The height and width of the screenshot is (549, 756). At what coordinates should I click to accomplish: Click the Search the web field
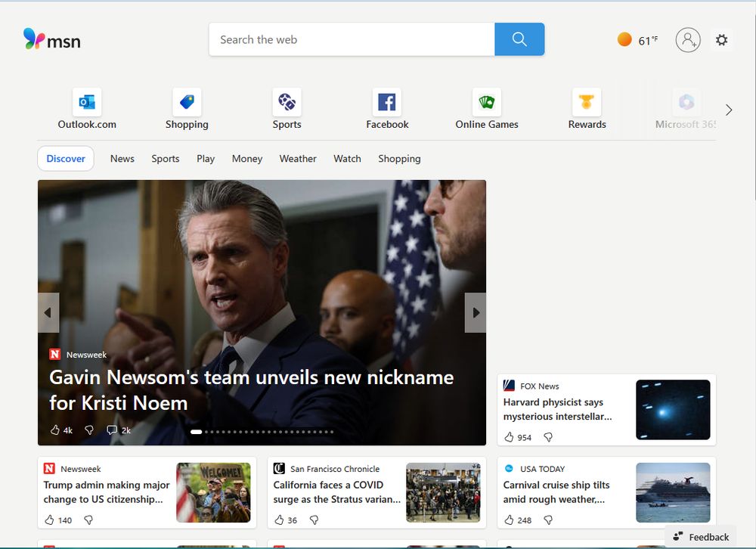352,39
